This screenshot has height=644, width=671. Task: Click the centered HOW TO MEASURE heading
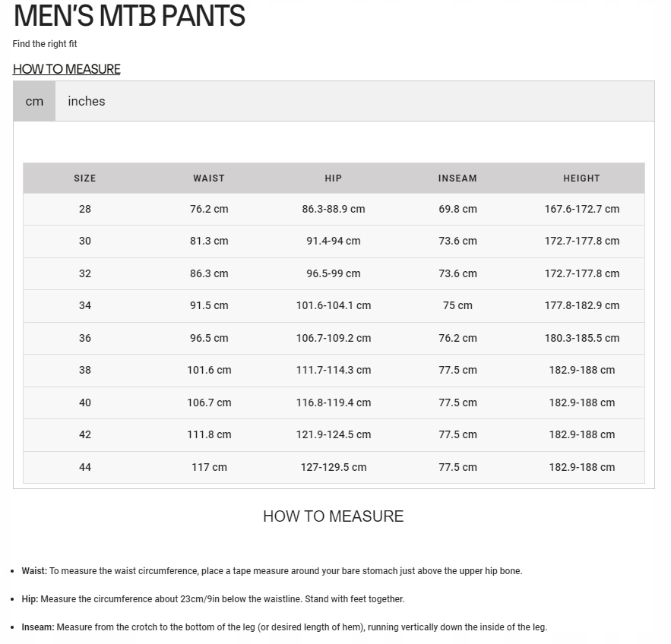pos(333,516)
